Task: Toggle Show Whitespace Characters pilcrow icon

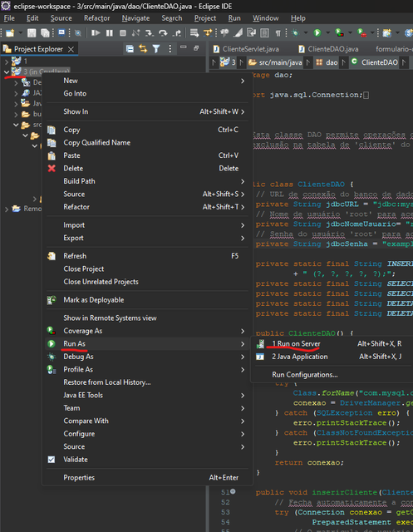Action: tap(278, 33)
